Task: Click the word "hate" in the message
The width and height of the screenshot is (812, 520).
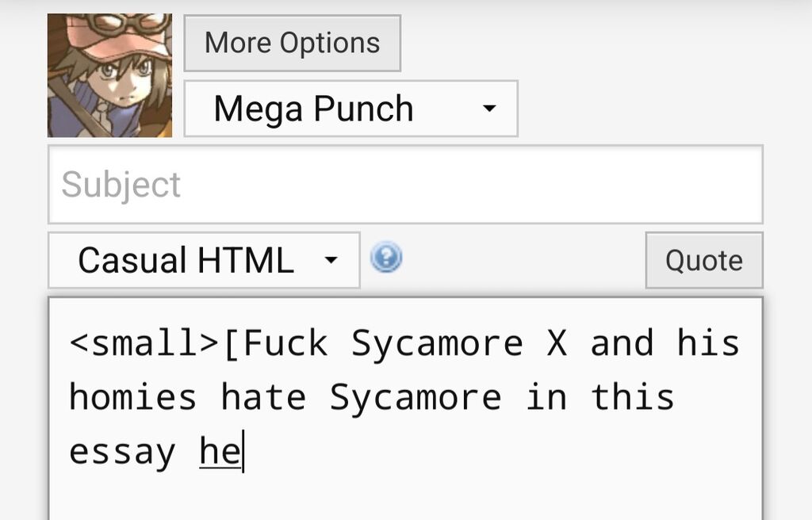Action: click(x=263, y=397)
